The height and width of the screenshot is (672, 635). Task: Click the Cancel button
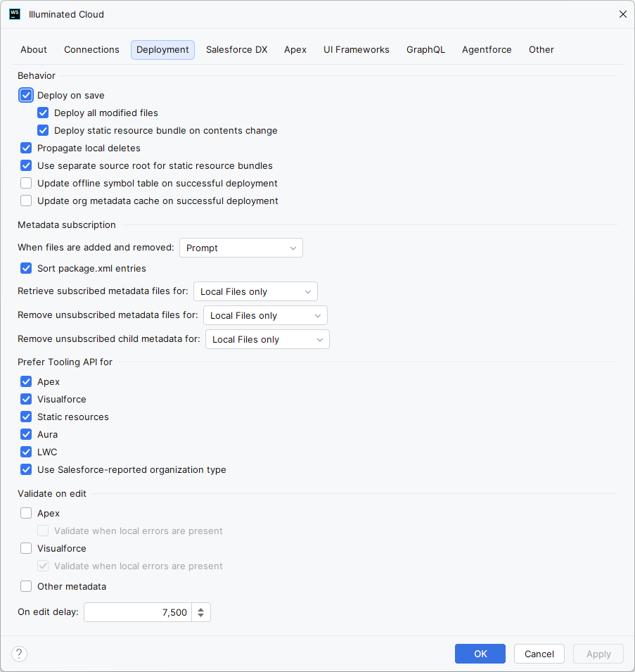tap(539, 654)
